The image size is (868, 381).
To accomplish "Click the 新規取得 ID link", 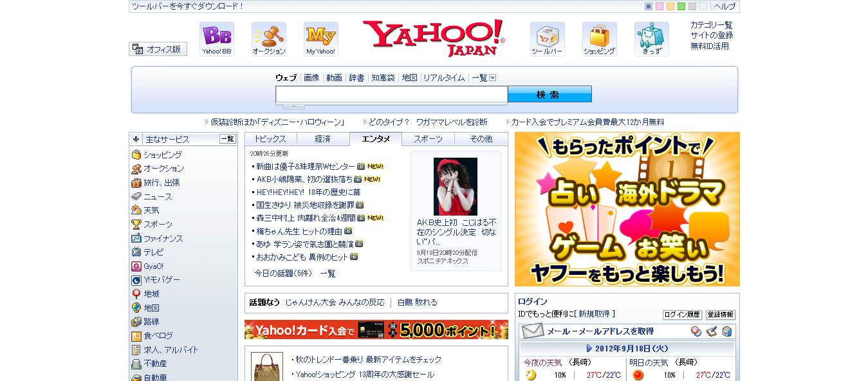I will pos(594,314).
